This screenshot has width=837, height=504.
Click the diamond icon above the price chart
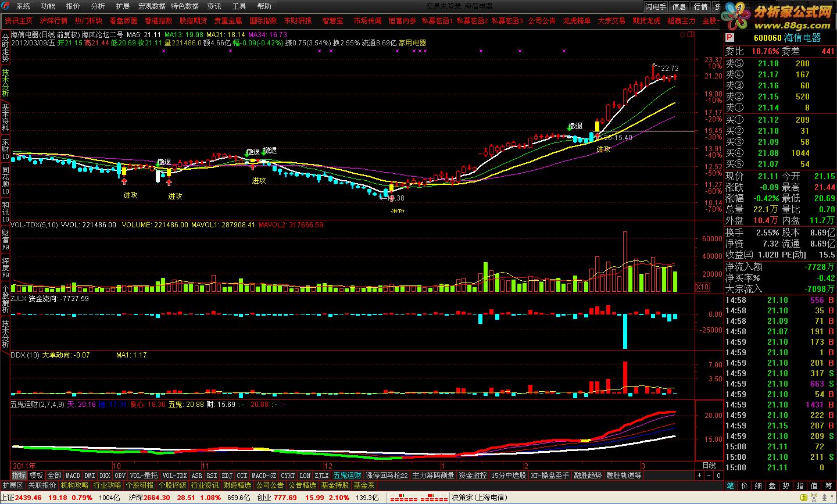pos(682,34)
